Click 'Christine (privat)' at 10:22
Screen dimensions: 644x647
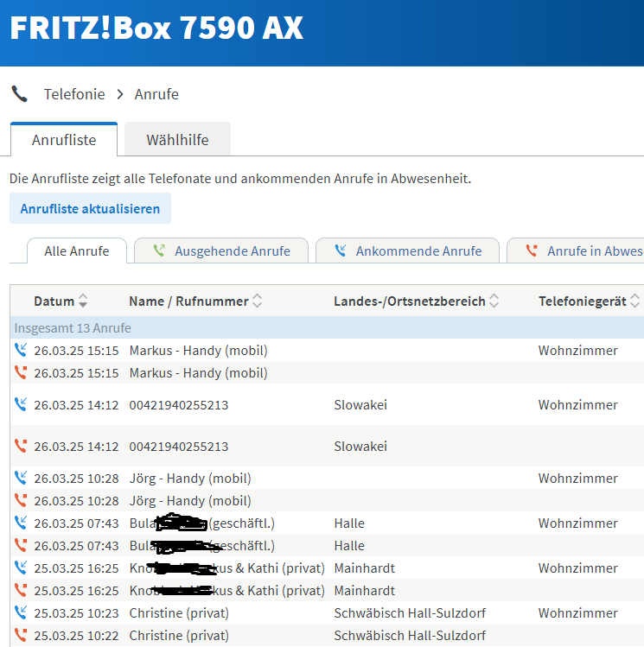click(x=179, y=636)
